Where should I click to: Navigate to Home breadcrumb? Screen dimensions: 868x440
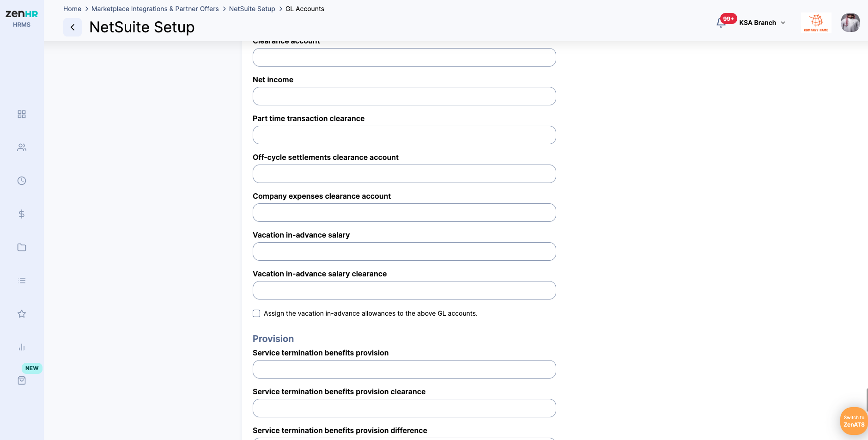[72, 9]
